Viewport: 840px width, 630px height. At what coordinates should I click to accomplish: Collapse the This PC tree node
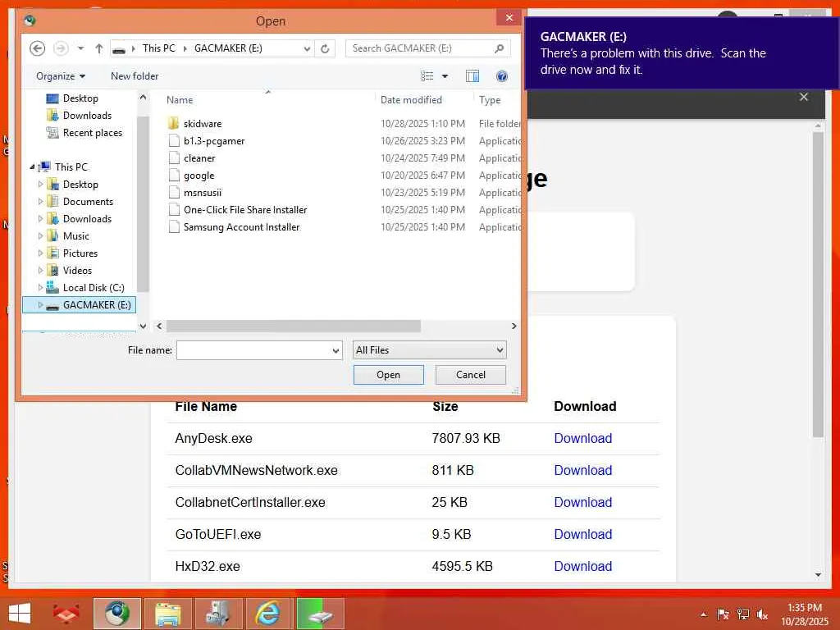pos(32,167)
